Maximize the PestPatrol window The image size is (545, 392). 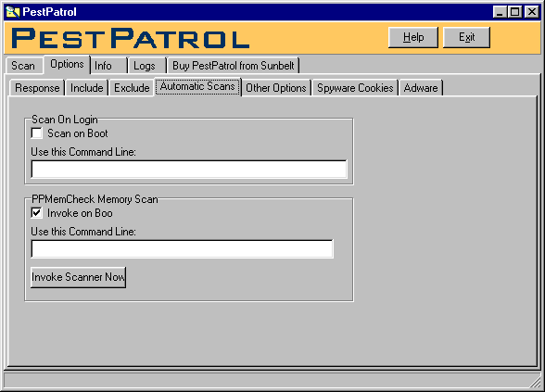(514, 12)
